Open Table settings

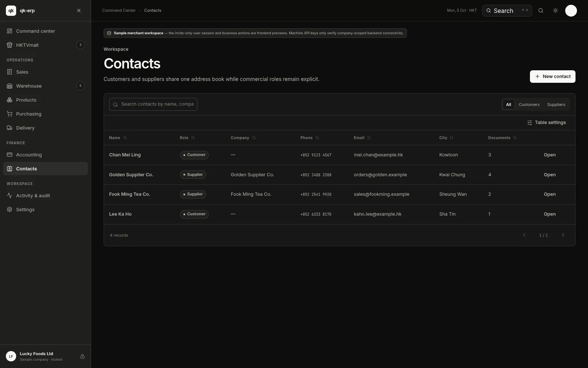[546, 123]
